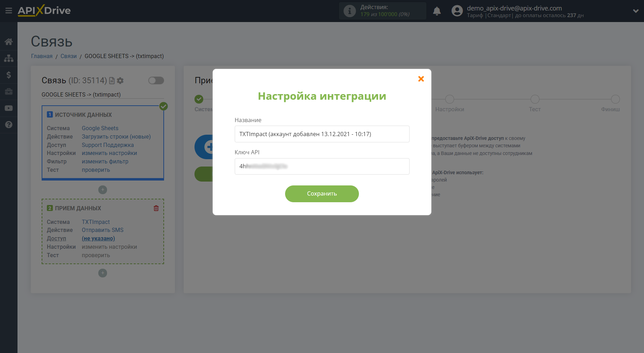This screenshot has width=644, height=353.
Task: Select the Тест step circle
Action: point(535,99)
